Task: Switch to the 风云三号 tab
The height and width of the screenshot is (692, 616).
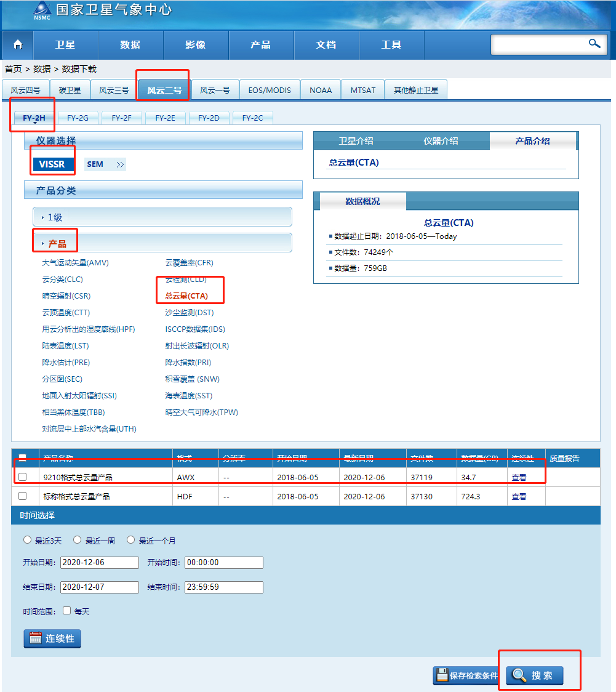Action: [x=114, y=90]
